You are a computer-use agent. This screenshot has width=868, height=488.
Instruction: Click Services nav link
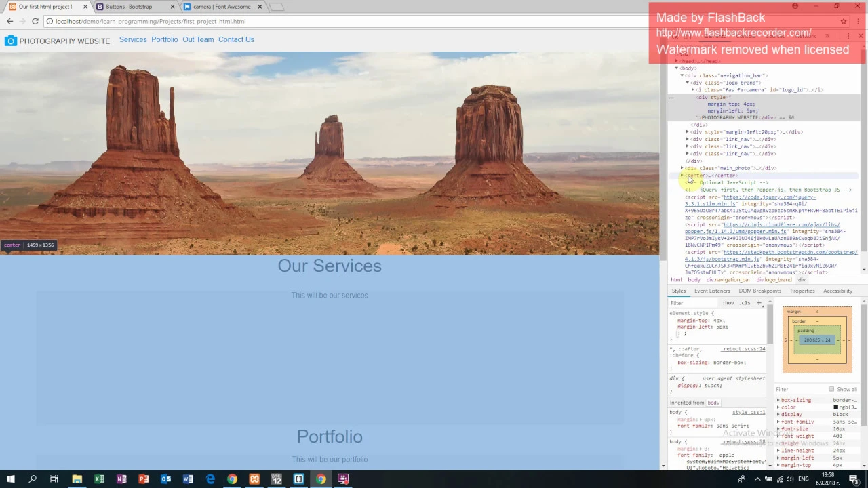pos(133,39)
